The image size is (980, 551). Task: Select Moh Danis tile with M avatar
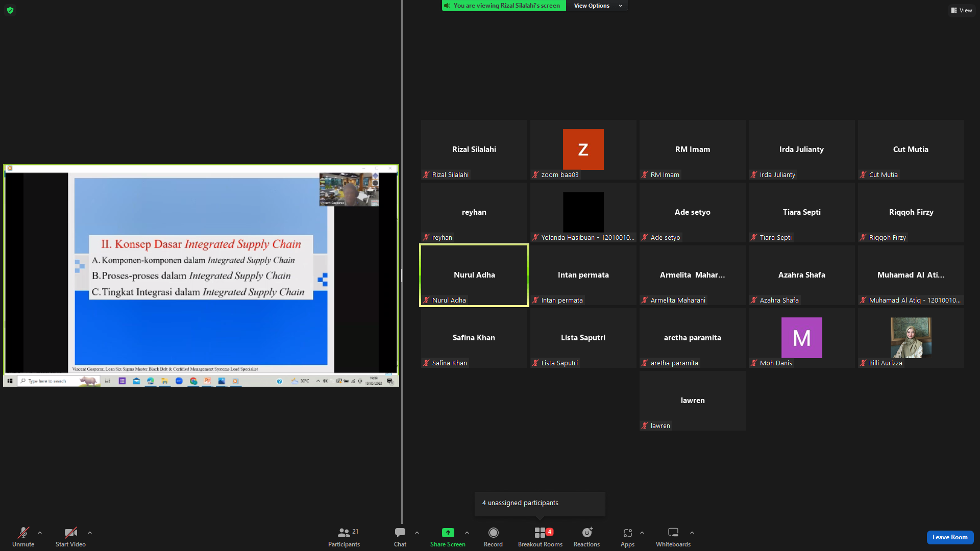(802, 338)
